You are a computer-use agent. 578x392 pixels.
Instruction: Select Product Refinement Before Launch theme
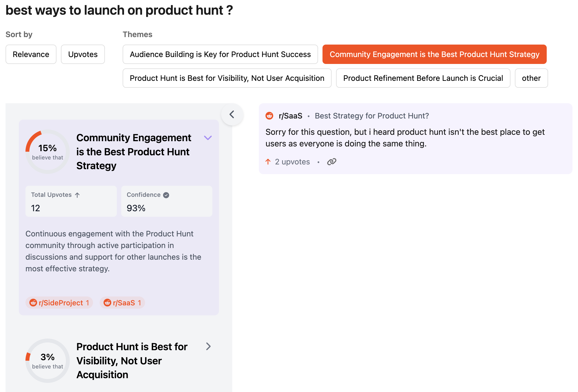(x=423, y=78)
